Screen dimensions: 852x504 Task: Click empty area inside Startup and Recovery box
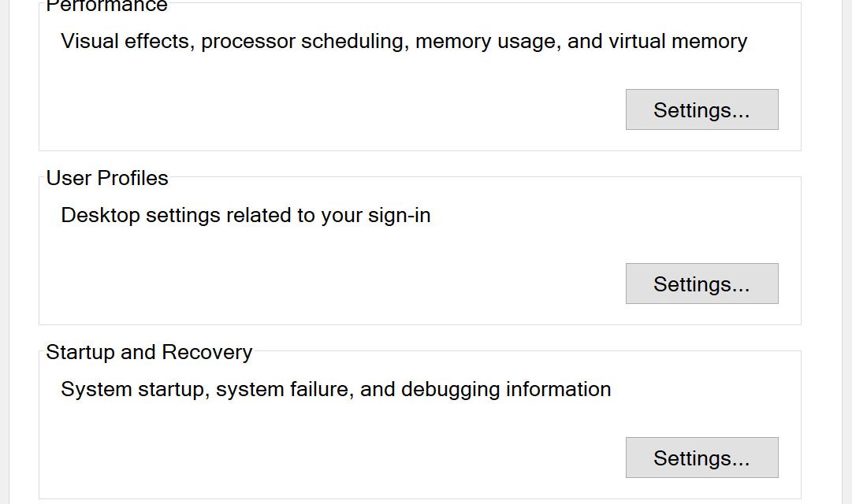tap(315, 453)
